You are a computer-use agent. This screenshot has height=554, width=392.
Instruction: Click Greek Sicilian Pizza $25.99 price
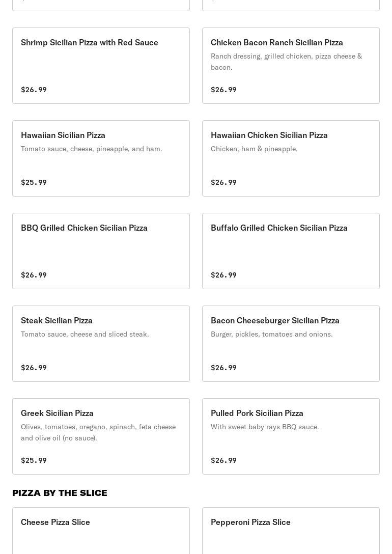(34, 460)
